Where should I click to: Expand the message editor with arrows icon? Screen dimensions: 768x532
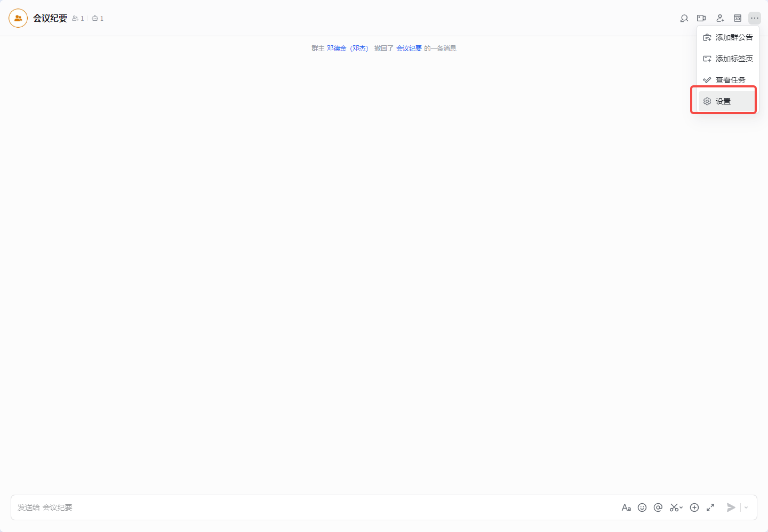click(710, 507)
